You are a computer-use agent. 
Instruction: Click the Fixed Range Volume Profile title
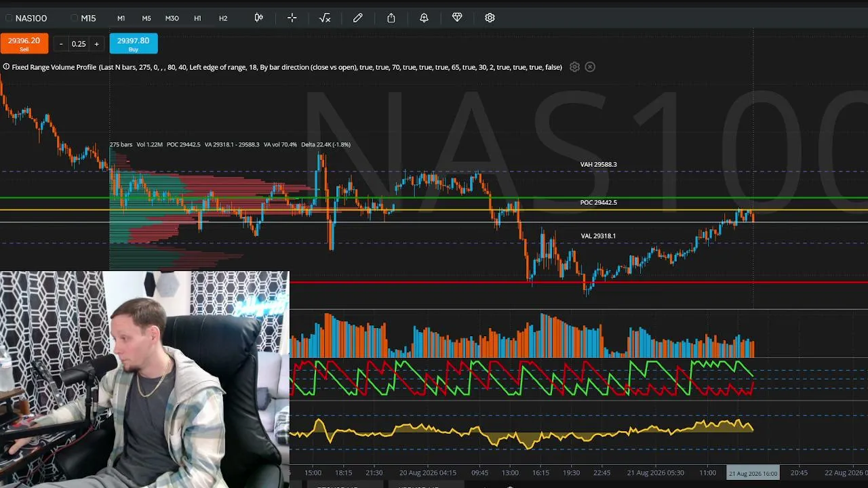[54, 67]
